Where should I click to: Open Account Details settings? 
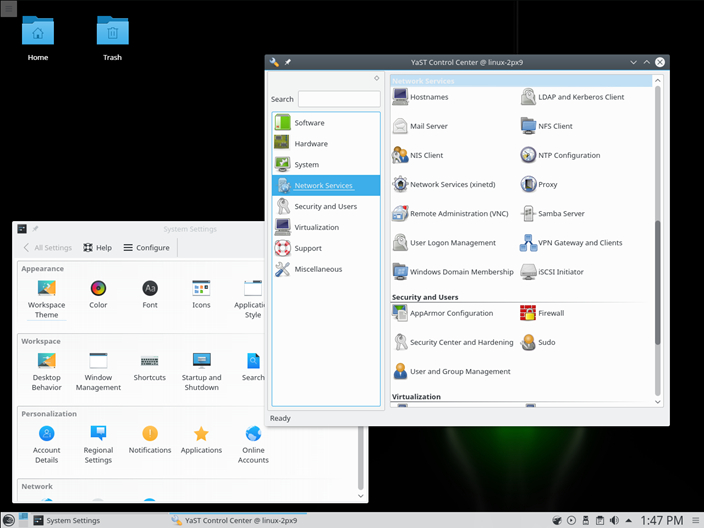click(x=47, y=444)
